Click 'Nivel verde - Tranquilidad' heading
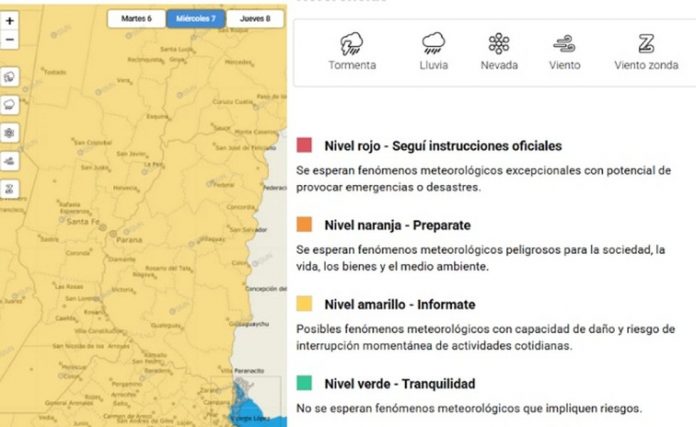This screenshot has width=696, height=427. 399,384
